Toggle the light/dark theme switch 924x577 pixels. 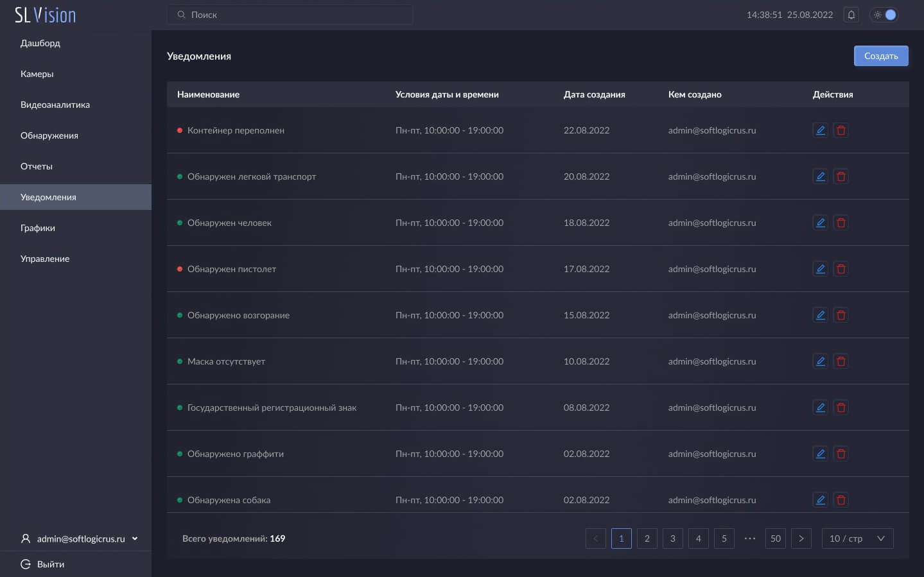click(x=884, y=15)
